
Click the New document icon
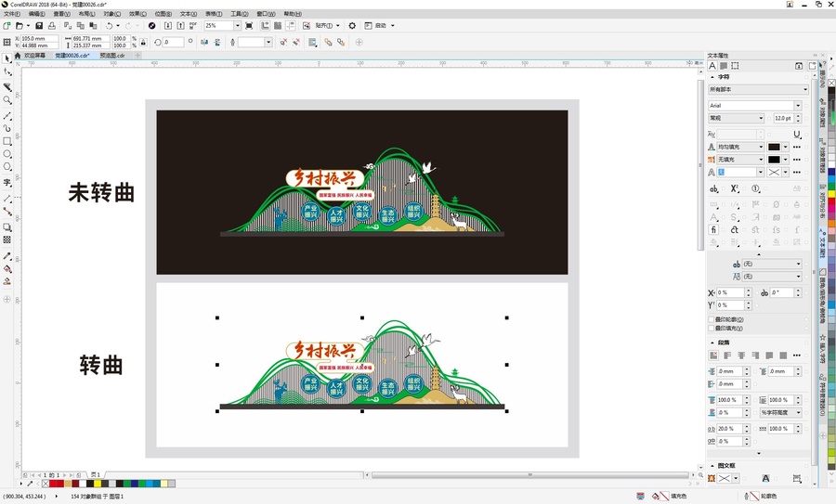(x=7, y=26)
